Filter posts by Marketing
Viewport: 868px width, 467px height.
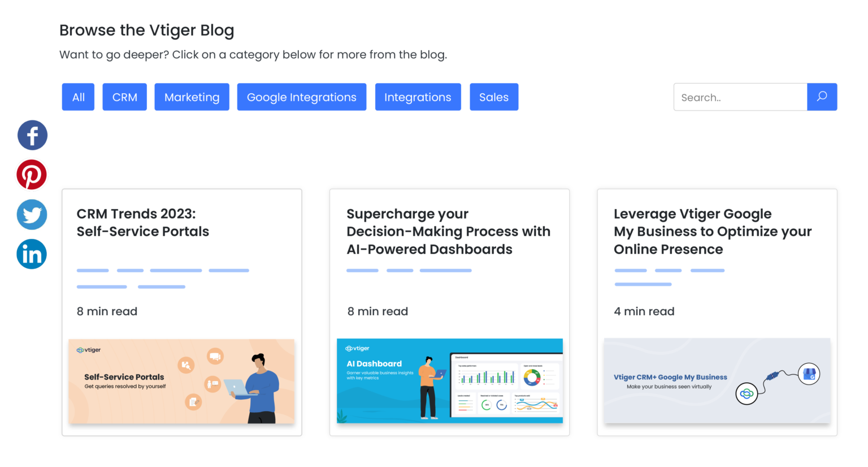point(192,97)
